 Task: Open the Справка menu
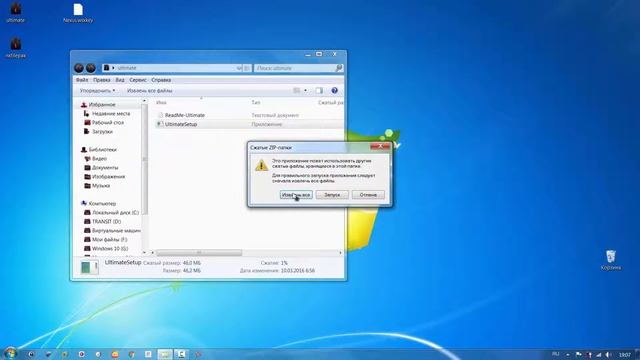pyautogui.click(x=161, y=80)
